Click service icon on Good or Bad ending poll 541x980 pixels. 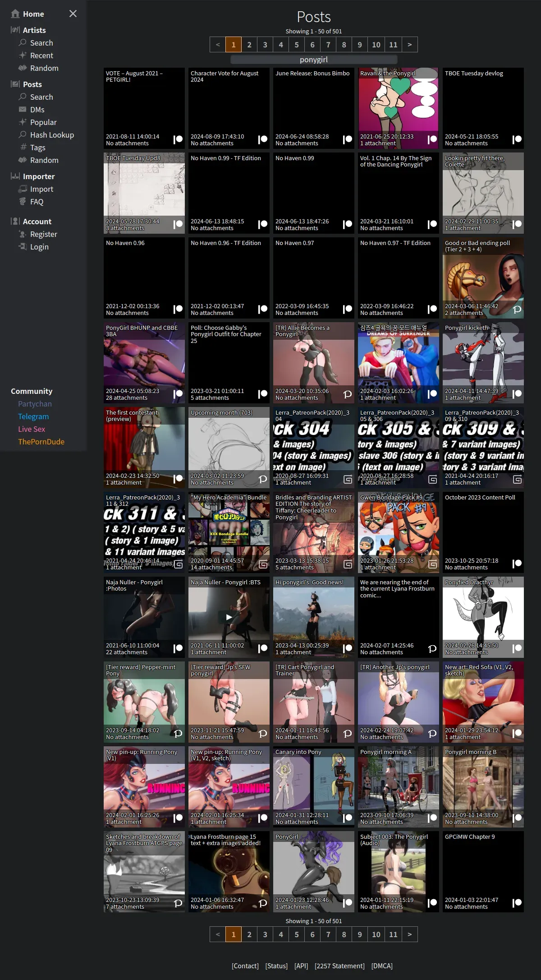point(517,310)
